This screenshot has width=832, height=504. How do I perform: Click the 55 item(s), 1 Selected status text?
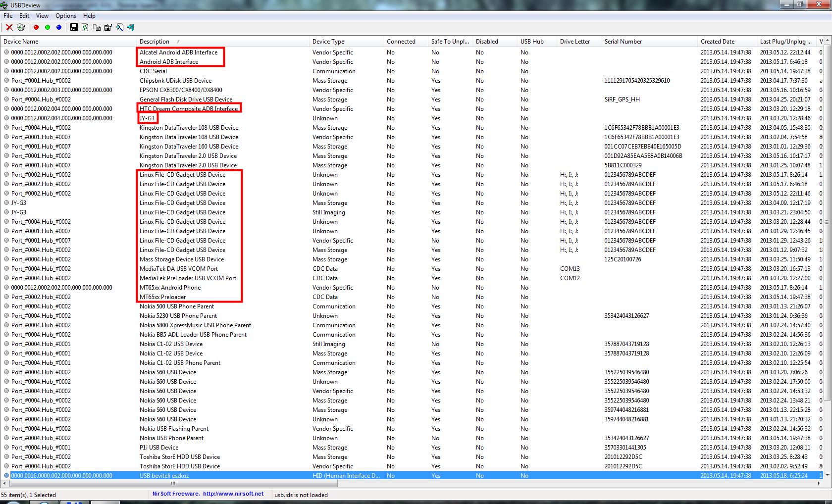(x=28, y=495)
